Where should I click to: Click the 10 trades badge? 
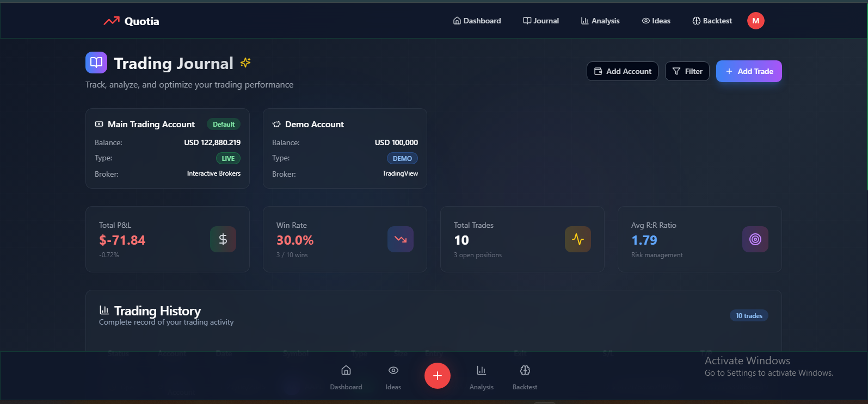point(749,316)
